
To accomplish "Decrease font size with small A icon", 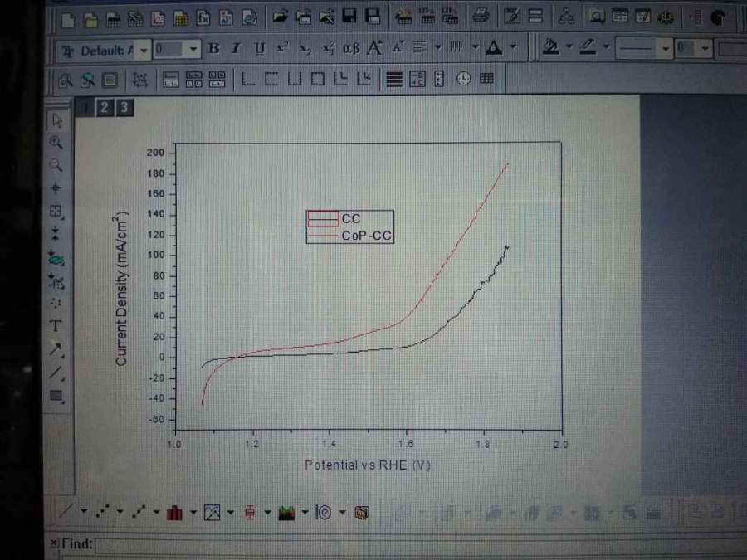I will pos(398,47).
